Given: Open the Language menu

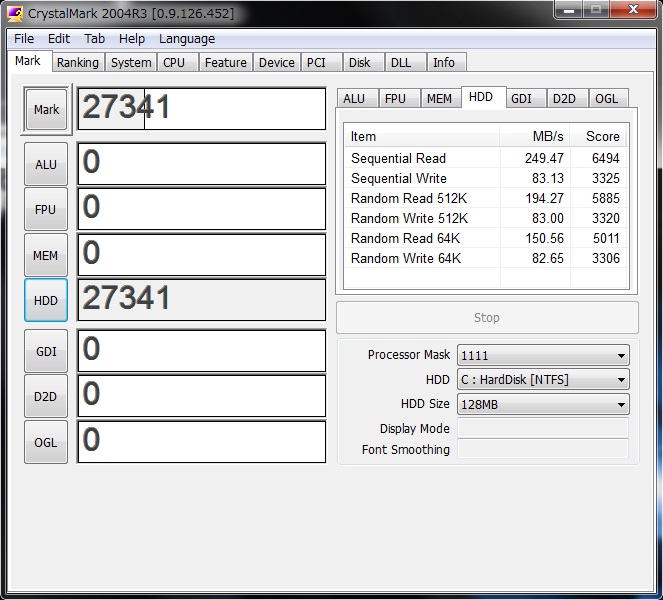Looking at the screenshot, I should tap(187, 38).
